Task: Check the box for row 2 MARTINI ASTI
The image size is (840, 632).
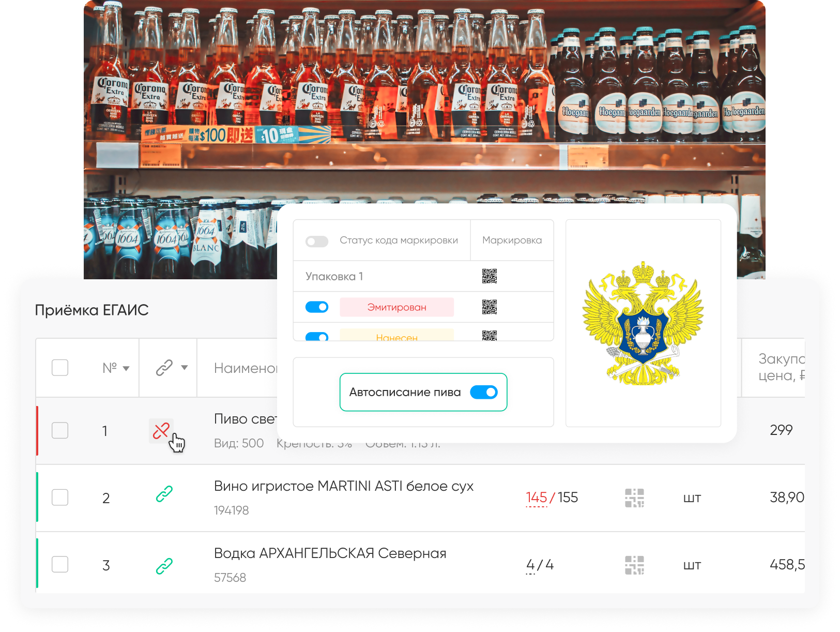Action: 60,498
